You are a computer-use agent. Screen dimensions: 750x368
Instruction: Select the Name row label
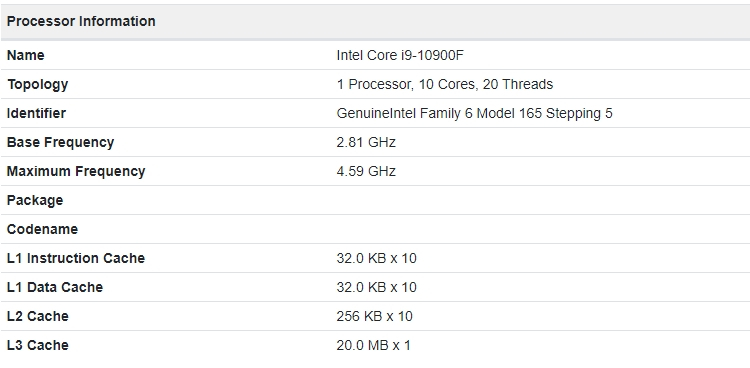click(25, 56)
